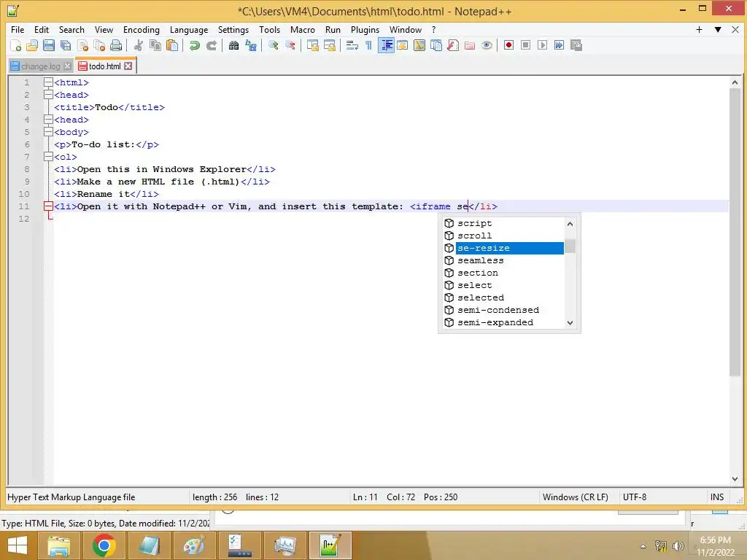Collapse the red fold marker on line 11

48,206
